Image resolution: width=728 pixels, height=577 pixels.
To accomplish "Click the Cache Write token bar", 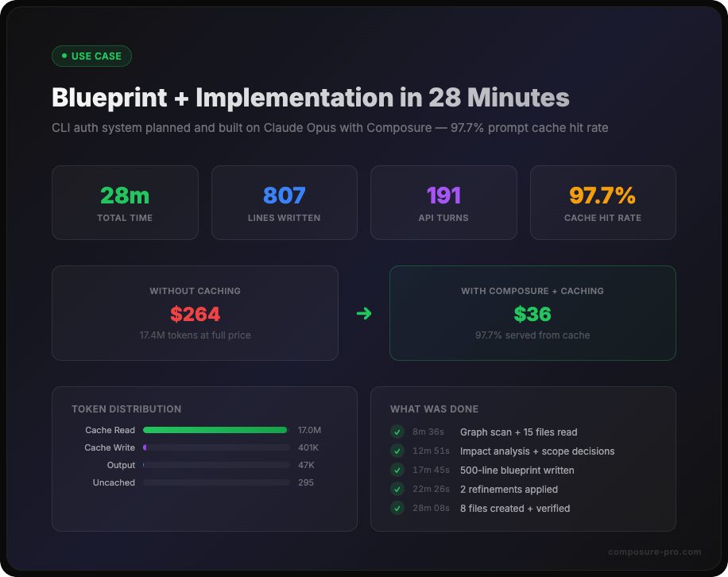I will coord(217,447).
